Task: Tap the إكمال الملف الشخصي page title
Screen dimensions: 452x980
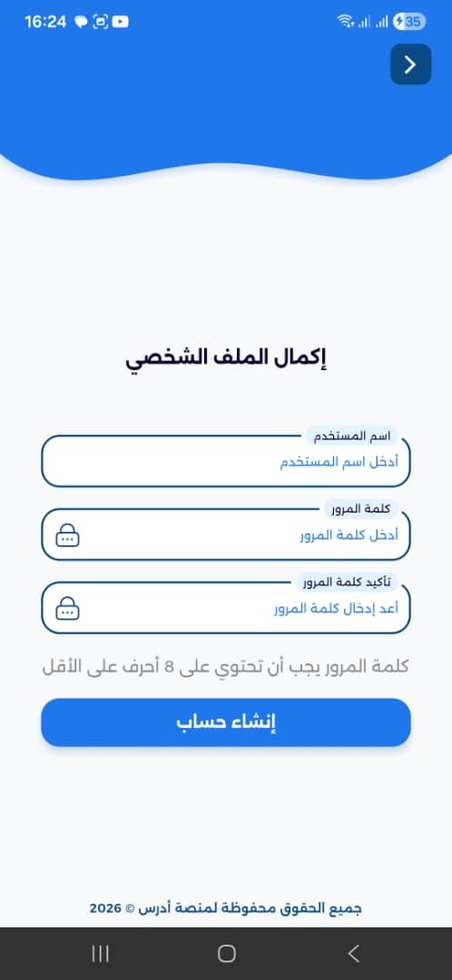Action: (226, 359)
